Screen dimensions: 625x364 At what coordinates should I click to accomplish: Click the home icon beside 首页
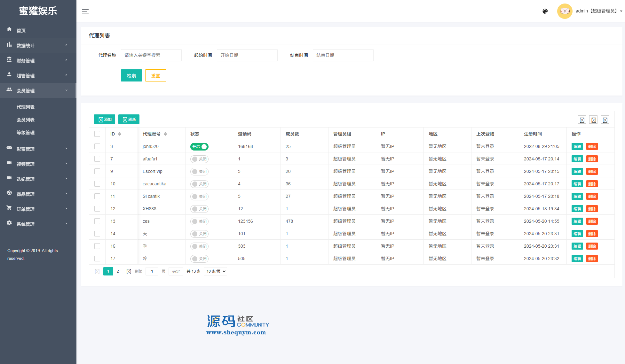click(x=9, y=29)
